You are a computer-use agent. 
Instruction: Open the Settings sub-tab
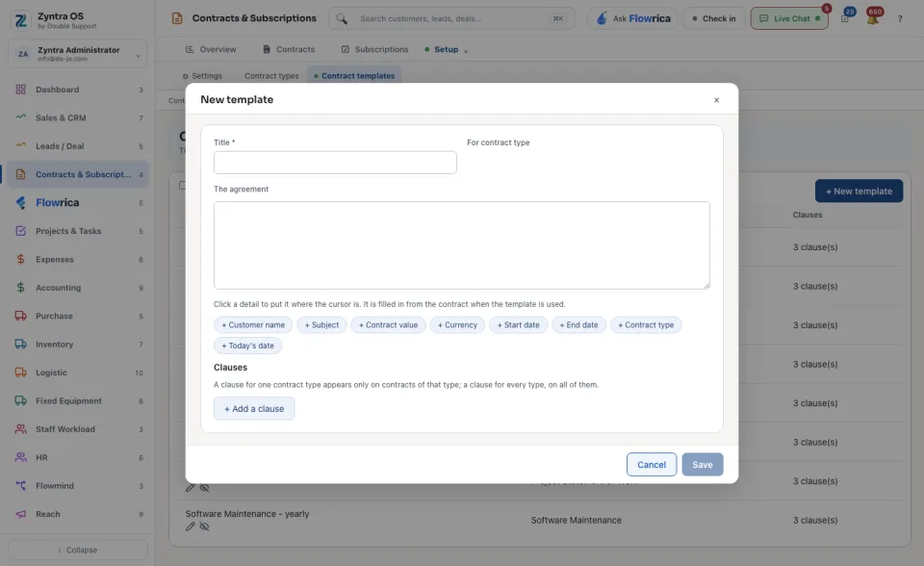(202, 76)
